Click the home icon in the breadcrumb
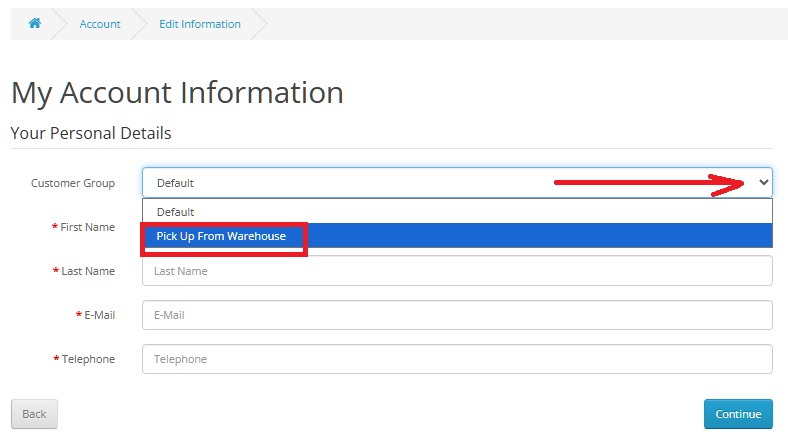The width and height of the screenshot is (788, 435). [35, 24]
